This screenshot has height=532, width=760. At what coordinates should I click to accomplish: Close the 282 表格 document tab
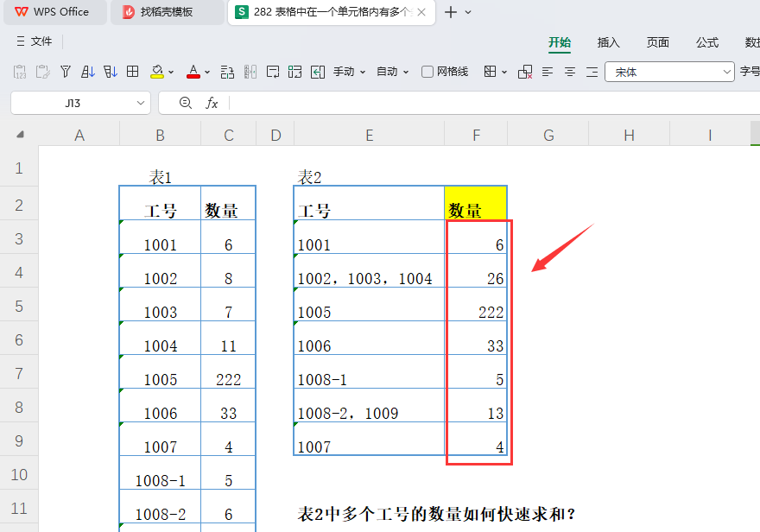coord(421,12)
